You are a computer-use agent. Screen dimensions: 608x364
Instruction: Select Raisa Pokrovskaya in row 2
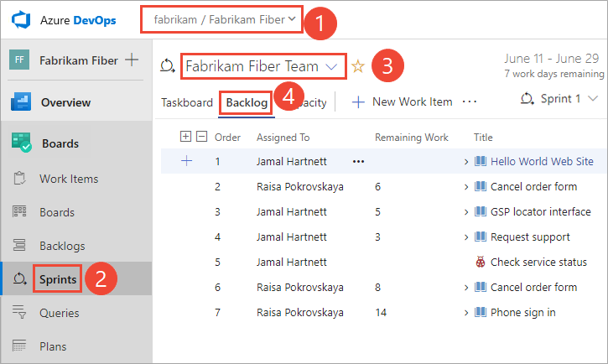(299, 187)
